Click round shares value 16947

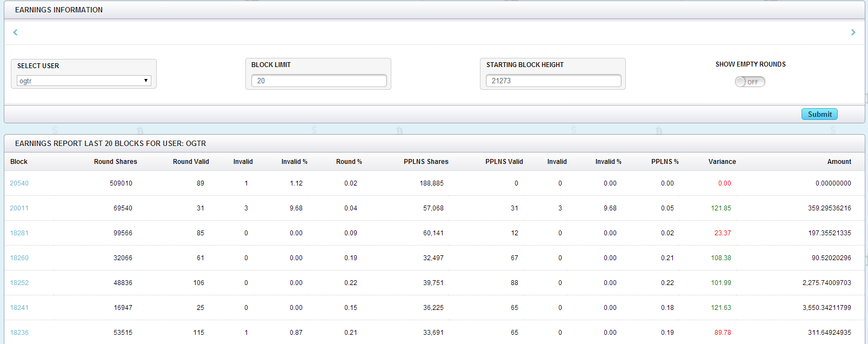123,308
